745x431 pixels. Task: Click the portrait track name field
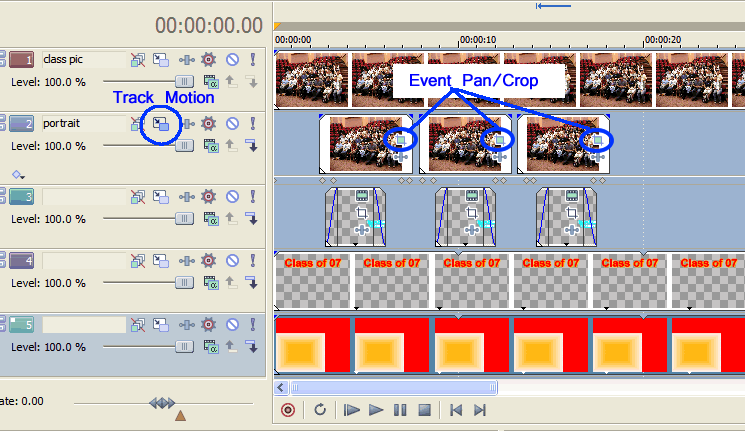coord(82,124)
